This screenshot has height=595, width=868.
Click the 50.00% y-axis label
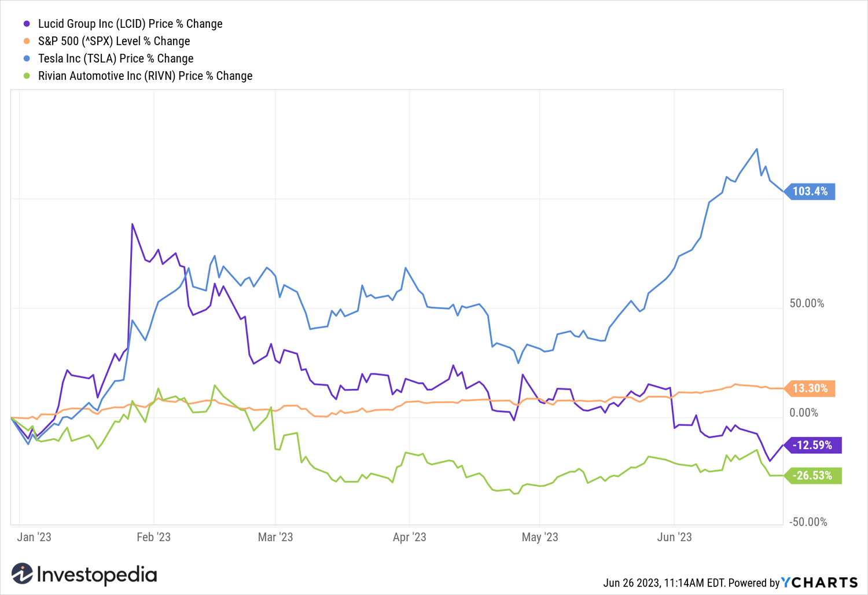click(x=807, y=303)
